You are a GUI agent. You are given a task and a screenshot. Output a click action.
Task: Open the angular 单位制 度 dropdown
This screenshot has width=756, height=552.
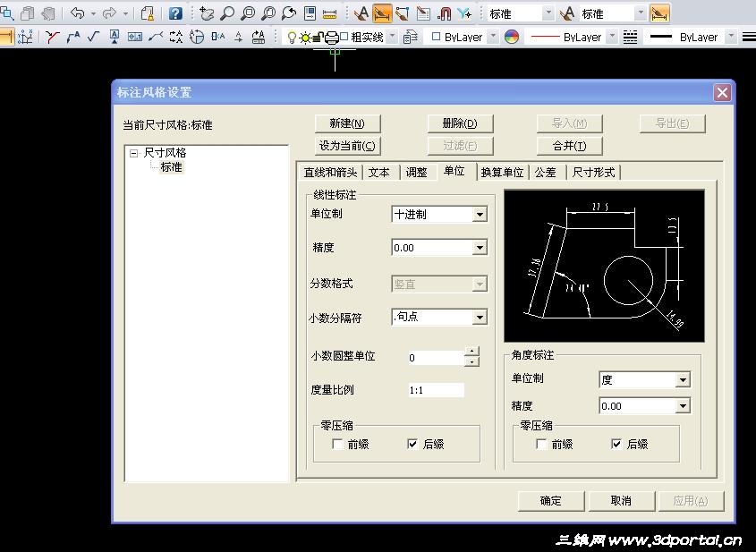(x=683, y=380)
